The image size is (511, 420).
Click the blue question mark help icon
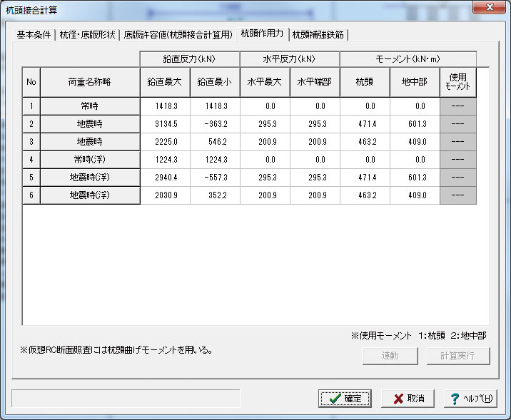[x=455, y=399]
